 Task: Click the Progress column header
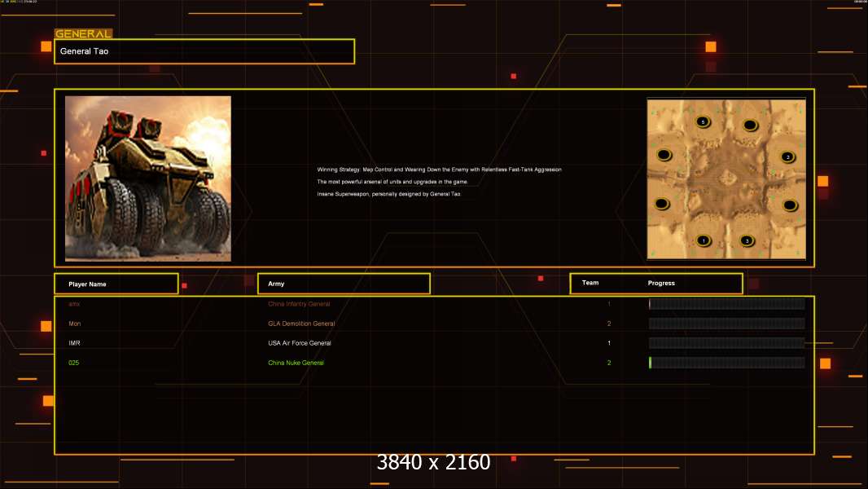pyautogui.click(x=661, y=283)
